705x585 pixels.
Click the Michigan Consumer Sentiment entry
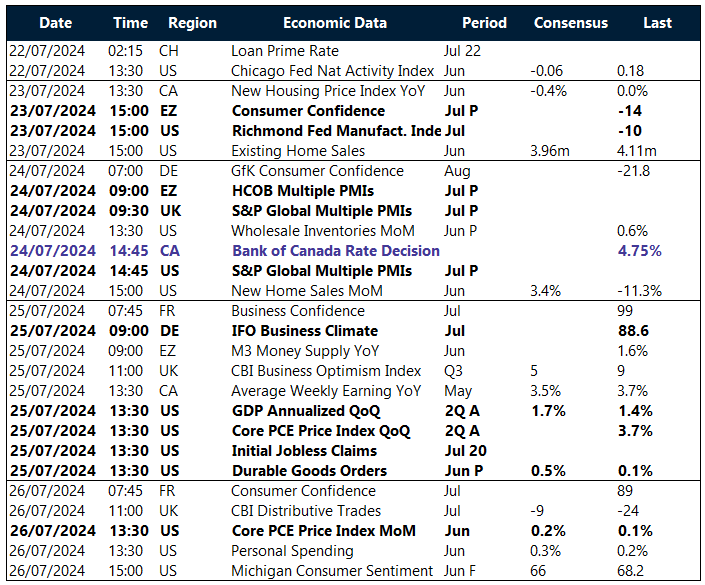(332, 570)
